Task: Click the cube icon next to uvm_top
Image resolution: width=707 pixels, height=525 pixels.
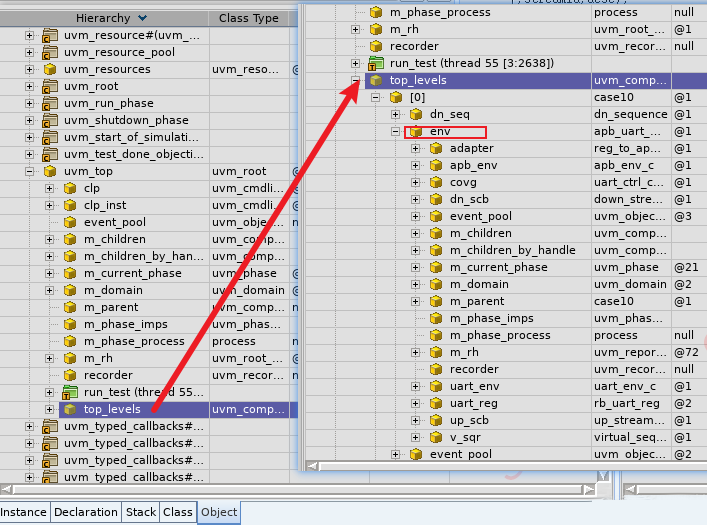Action: point(50,172)
